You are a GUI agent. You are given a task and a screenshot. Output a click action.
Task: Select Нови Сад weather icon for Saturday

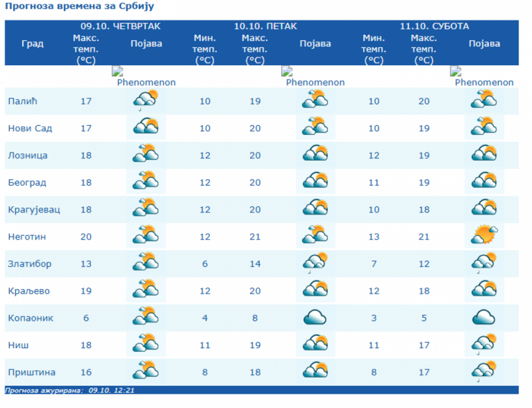(484, 128)
